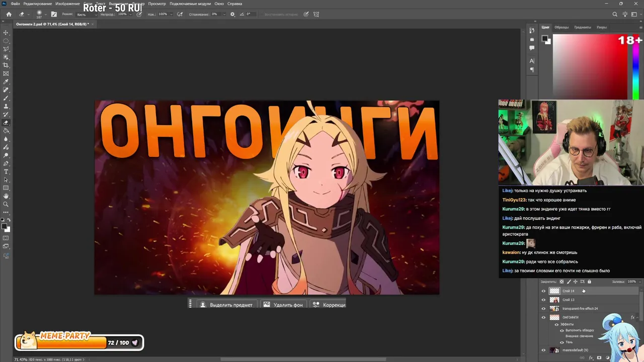This screenshot has height=362, width=644.
Task: Click Слой 13 layer thumbnail
Action: point(554,300)
